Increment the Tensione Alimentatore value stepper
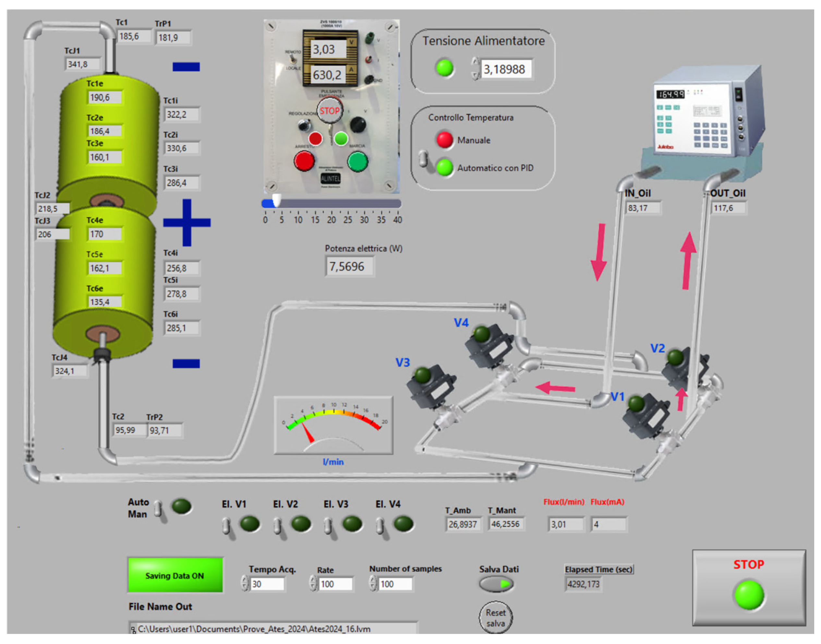 (x=475, y=62)
